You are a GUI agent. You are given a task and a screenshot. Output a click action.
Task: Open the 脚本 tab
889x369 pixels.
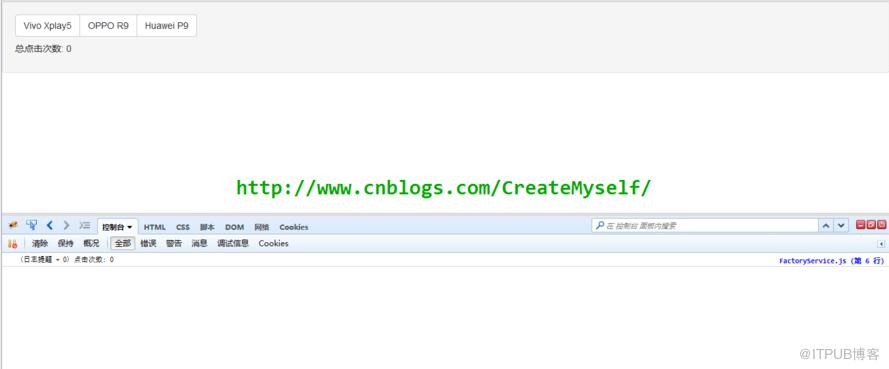click(x=207, y=227)
